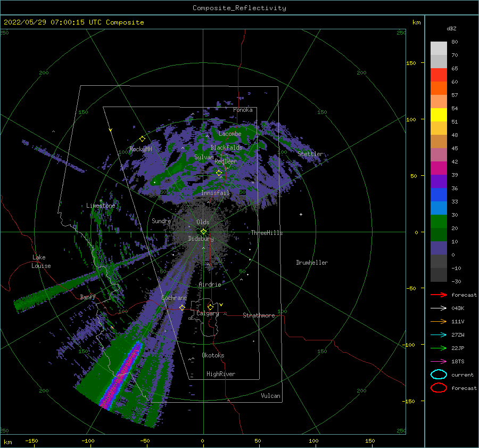Click the dBZ legend heading
Image resolution: width=479 pixels, height=448 pixels.
(x=451, y=28)
